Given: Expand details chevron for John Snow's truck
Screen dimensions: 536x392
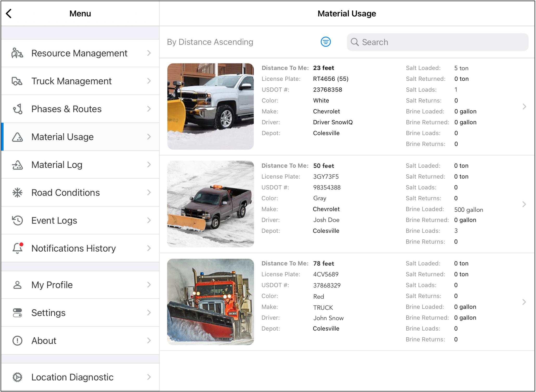Looking at the screenshot, I should [524, 302].
